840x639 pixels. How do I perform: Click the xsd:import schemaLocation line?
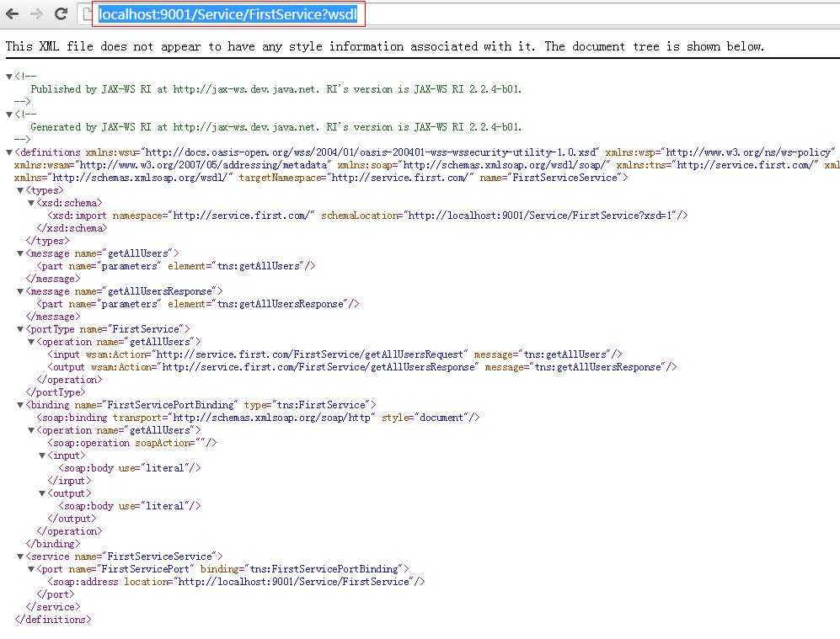click(367, 216)
